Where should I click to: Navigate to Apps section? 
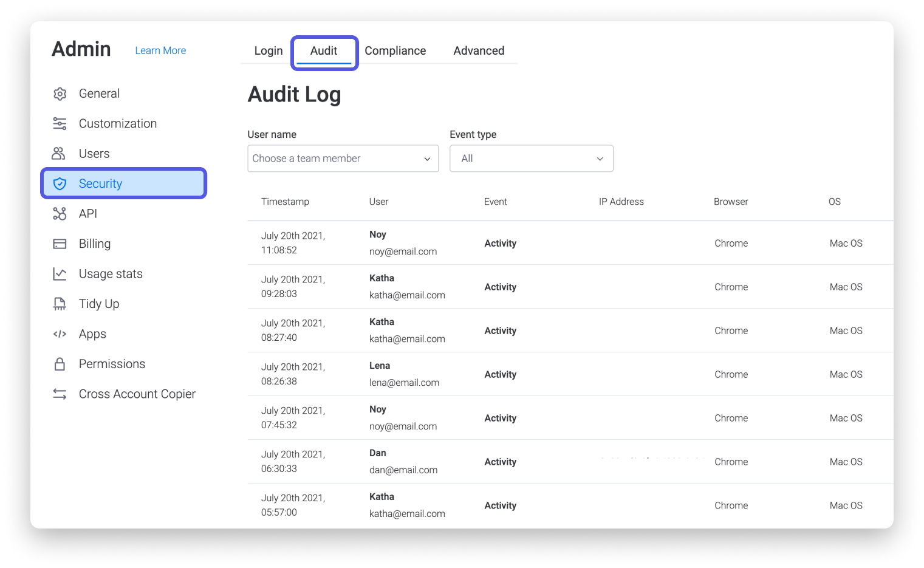coord(92,334)
